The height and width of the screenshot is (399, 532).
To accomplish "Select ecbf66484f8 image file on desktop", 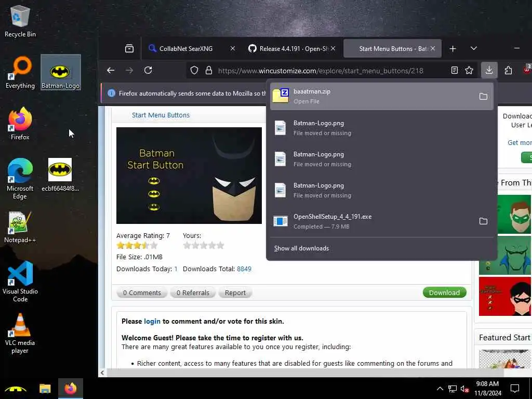I will (60, 175).
